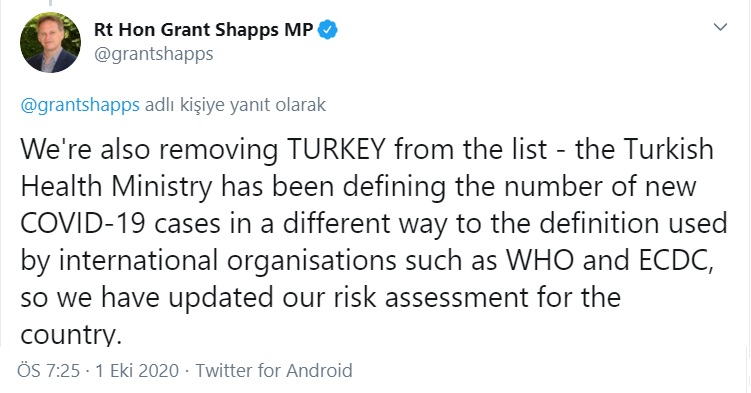
Task: Click the "We're also removing" opening words
Action: (x=149, y=149)
